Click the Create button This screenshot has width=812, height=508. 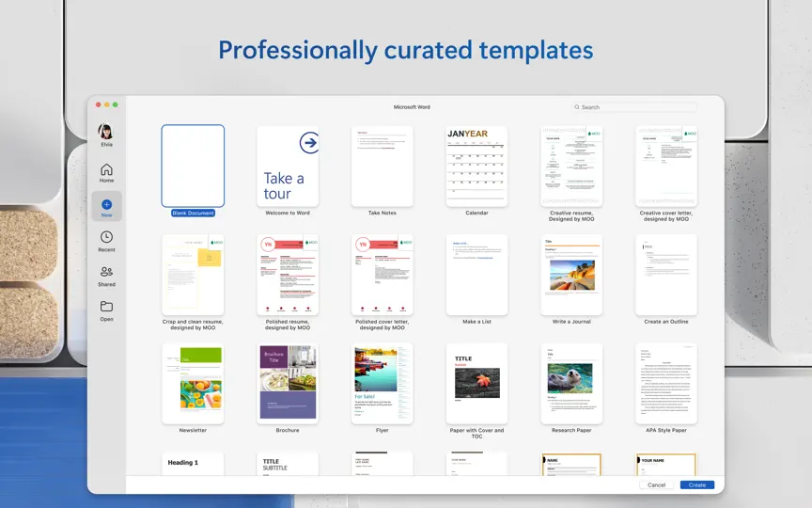point(697,485)
